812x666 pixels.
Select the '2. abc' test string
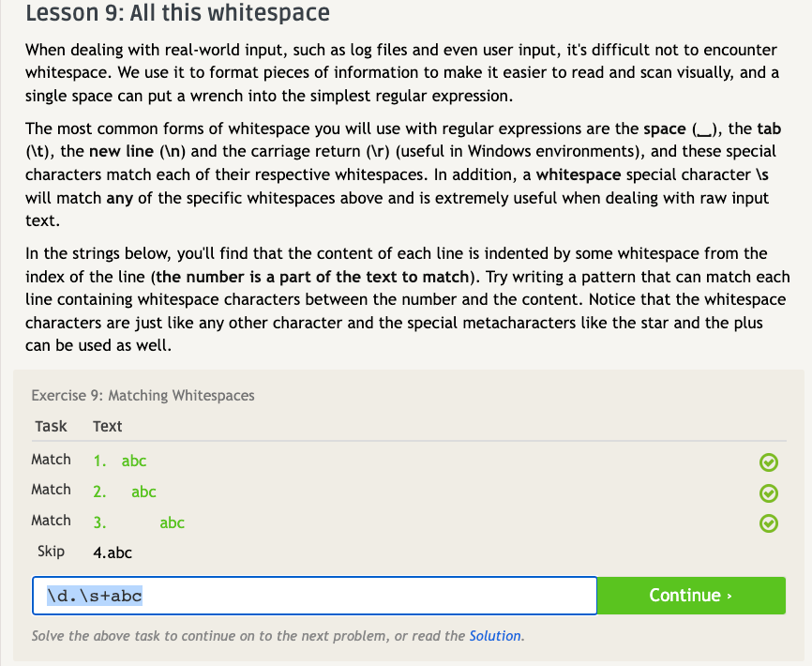[x=125, y=492]
